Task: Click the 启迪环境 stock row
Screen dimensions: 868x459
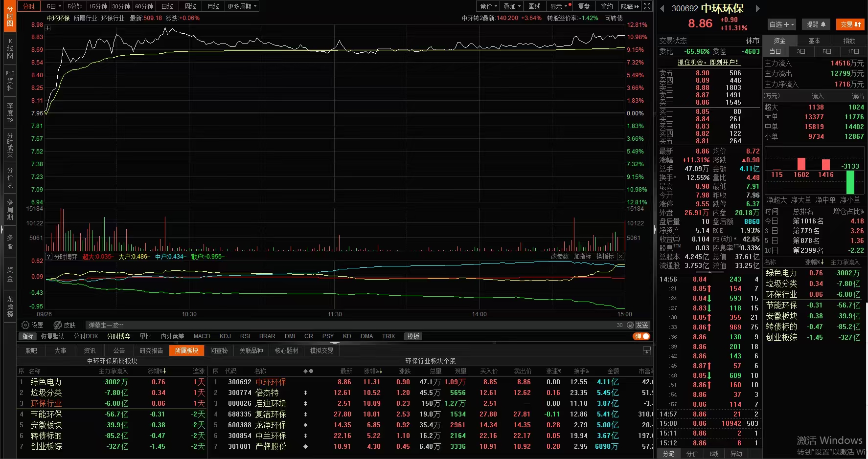Action: (432, 403)
